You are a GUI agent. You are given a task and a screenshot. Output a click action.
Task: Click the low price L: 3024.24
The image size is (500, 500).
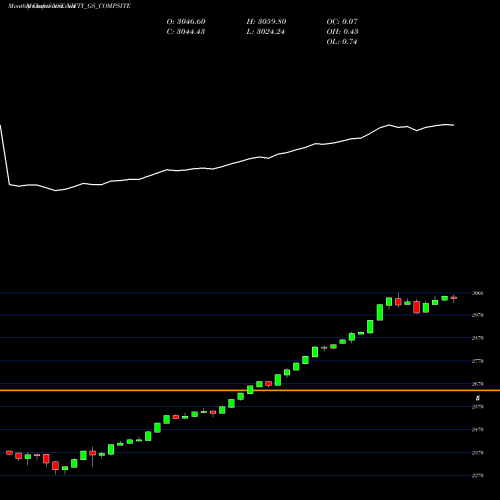pyautogui.click(x=266, y=32)
